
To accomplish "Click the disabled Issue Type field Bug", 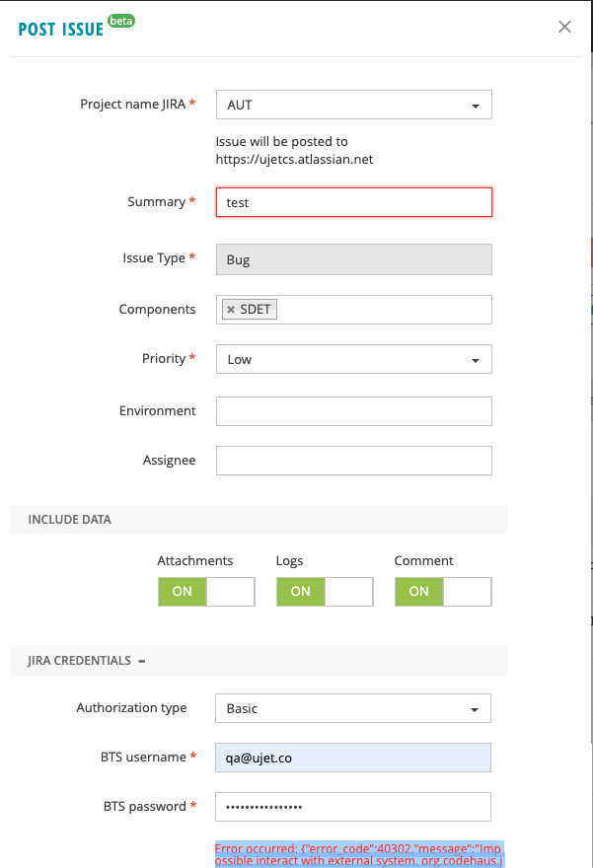I will click(x=354, y=259).
